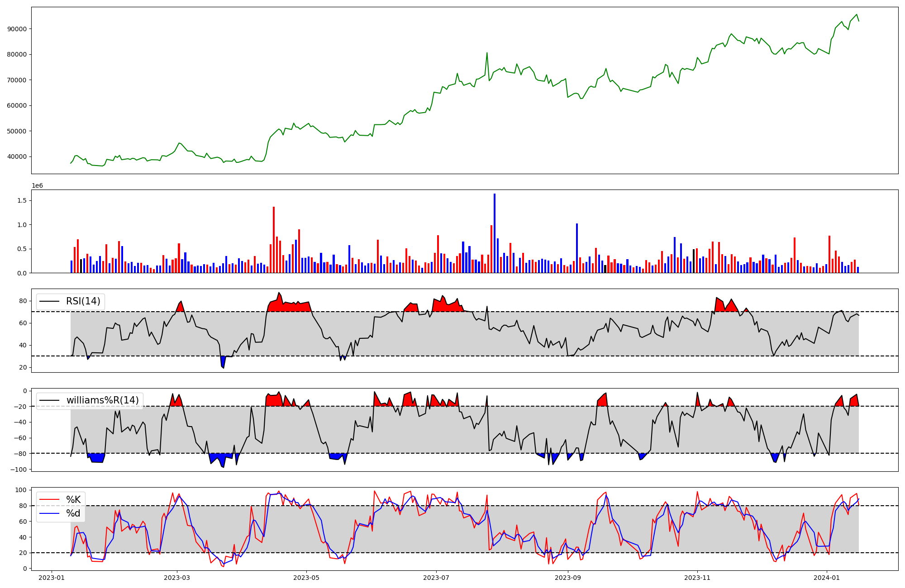Click the 90000 price axis label
The width and height of the screenshot is (905, 588).
click(x=17, y=29)
